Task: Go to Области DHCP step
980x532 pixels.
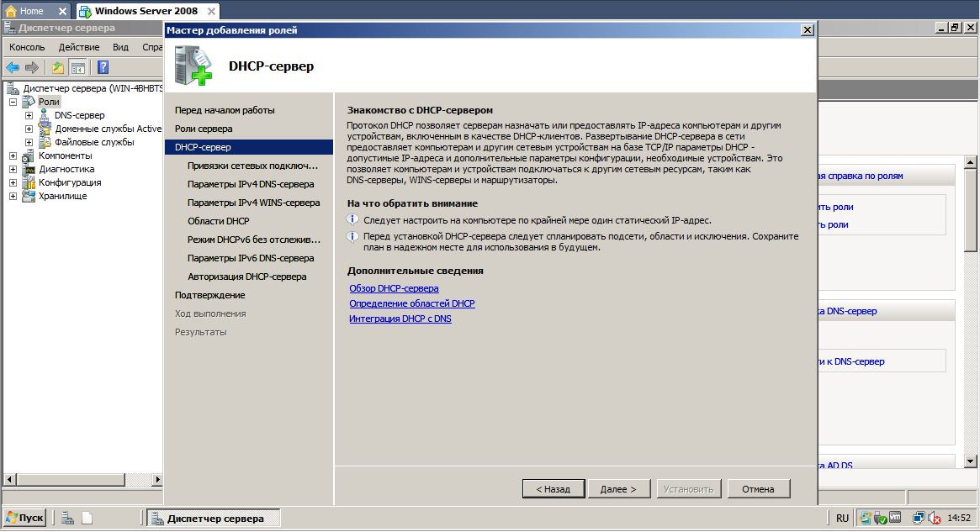Action: click(x=218, y=221)
